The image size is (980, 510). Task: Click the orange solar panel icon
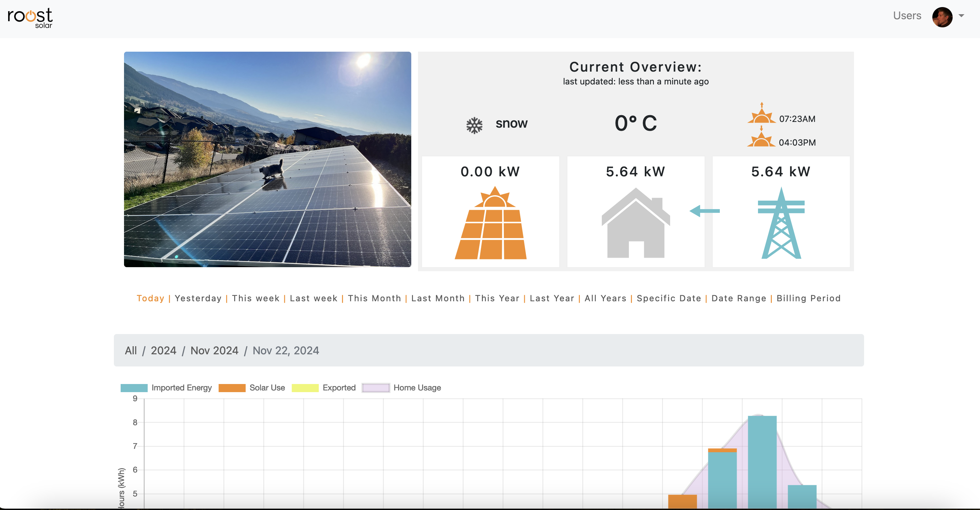point(490,223)
